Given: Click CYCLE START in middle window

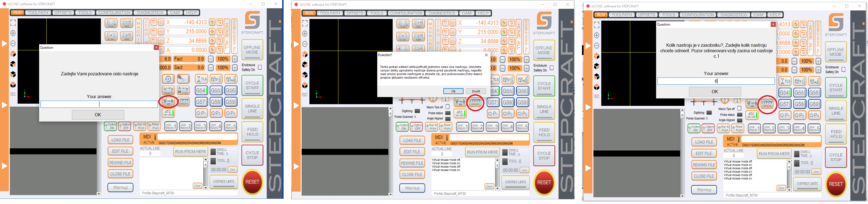Looking at the screenshot, I should click(544, 86).
